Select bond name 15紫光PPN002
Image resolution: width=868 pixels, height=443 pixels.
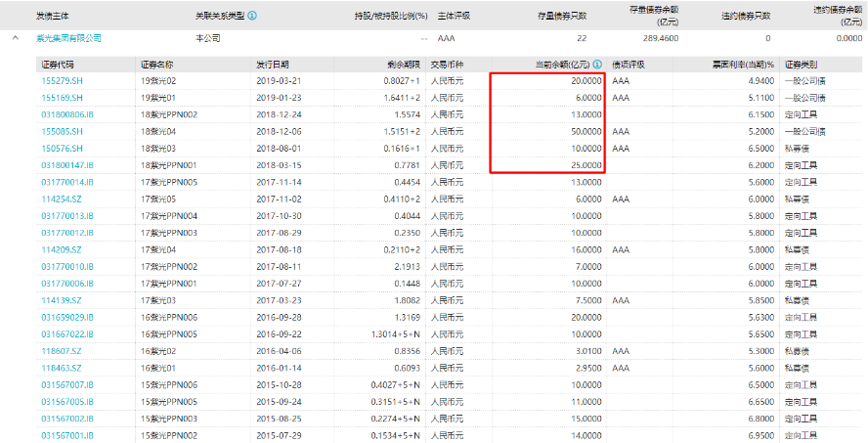[x=169, y=436]
